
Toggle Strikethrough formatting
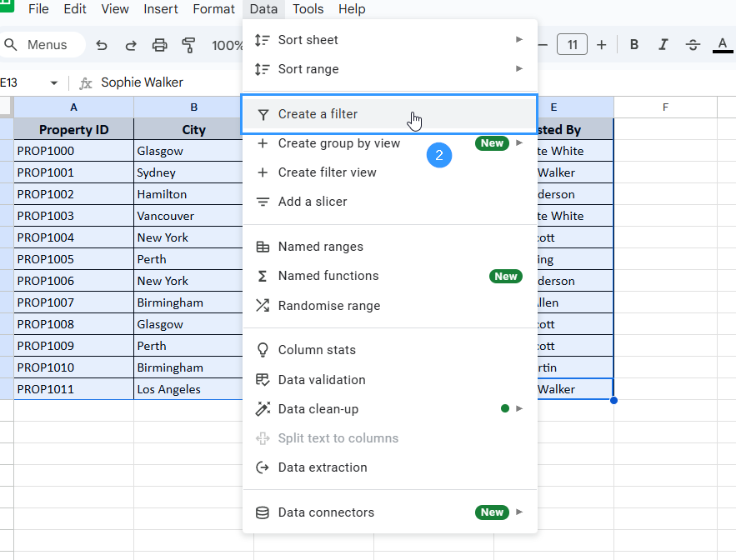[693, 45]
